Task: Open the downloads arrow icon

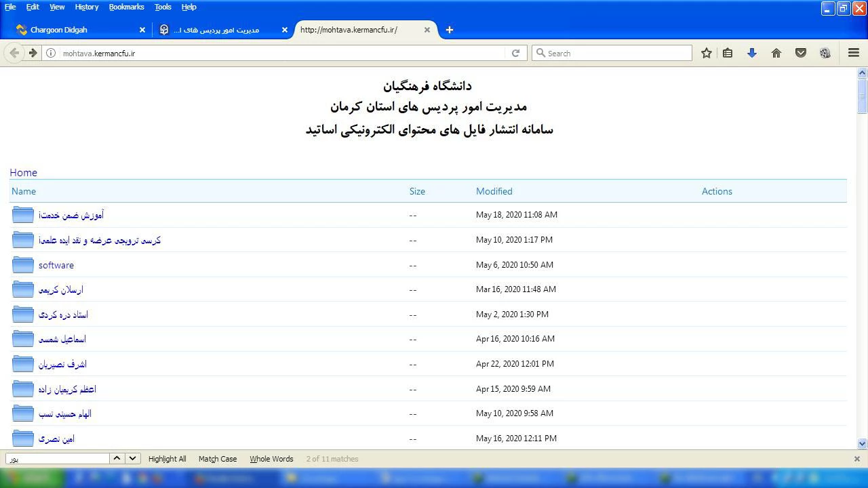Action: pos(751,53)
